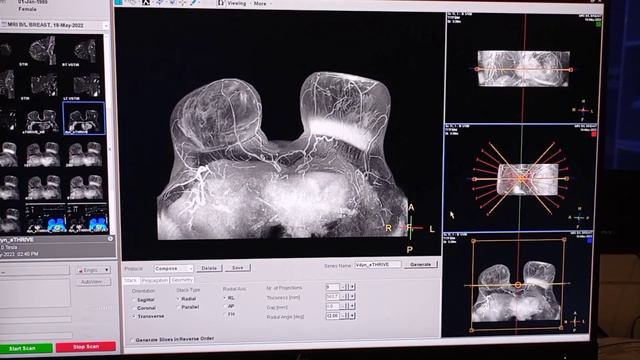Expand the MRI B/L BREAST exam dropdown

point(106,25)
